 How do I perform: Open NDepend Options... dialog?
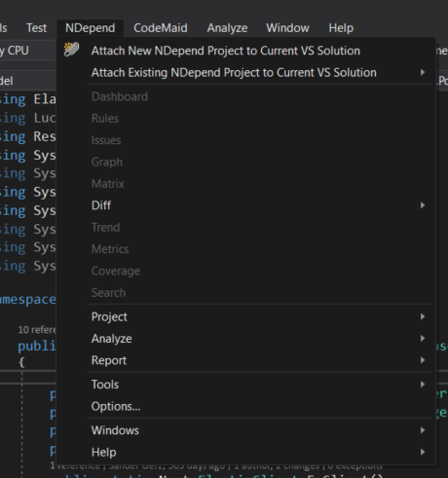tap(245, 406)
